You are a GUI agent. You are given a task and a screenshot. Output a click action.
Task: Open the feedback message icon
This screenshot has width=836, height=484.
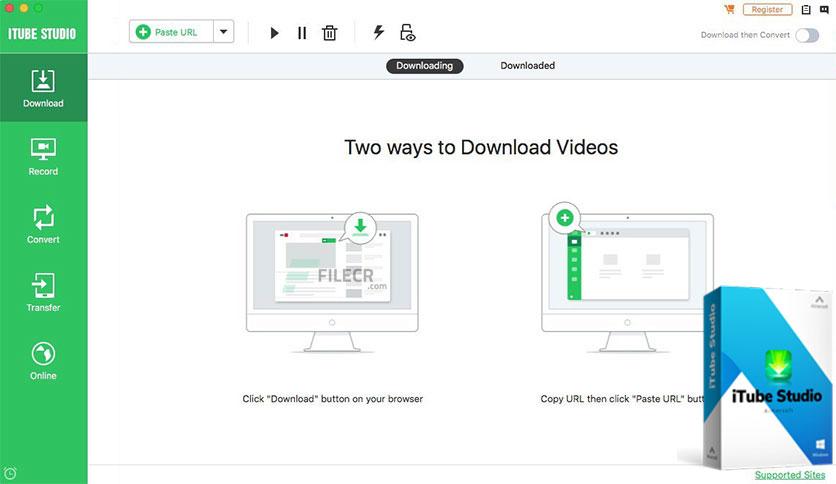click(824, 10)
